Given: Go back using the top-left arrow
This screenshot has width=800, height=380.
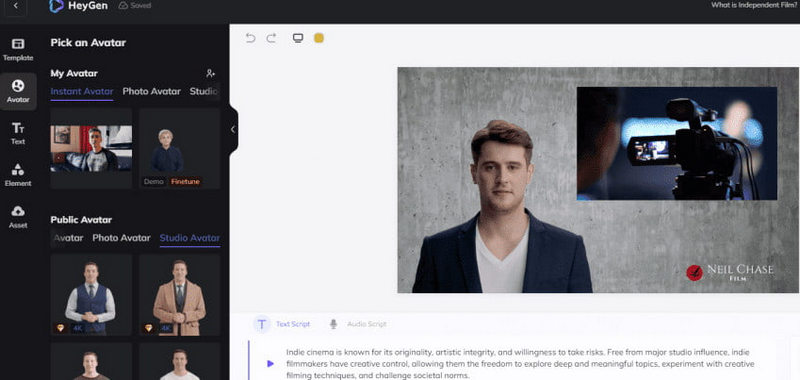Looking at the screenshot, I should [x=16, y=6].
